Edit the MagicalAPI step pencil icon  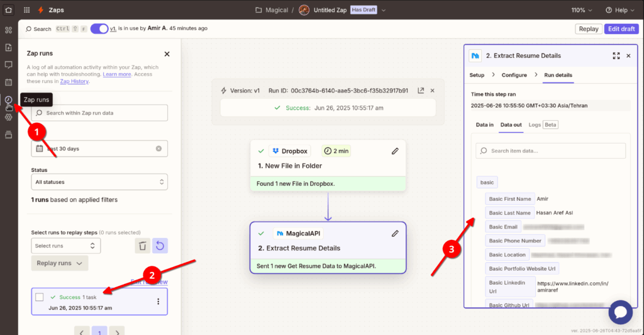click(x=395, y=234)
